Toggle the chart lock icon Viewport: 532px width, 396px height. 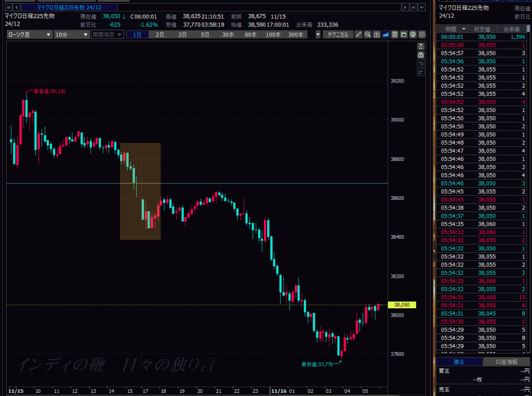(421, 54)
